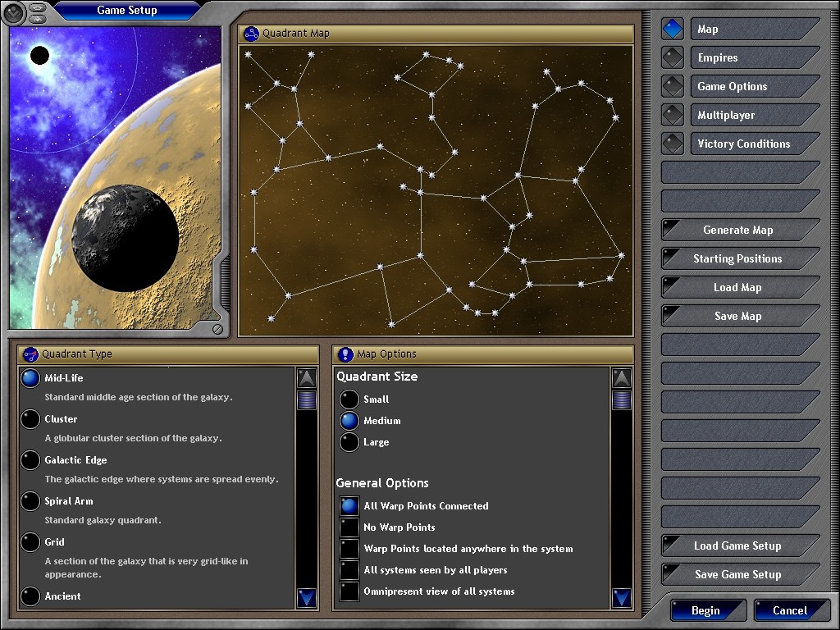
Task: Click the Map diamond icon
Action: pyautogui.click(x=673, y=30)
